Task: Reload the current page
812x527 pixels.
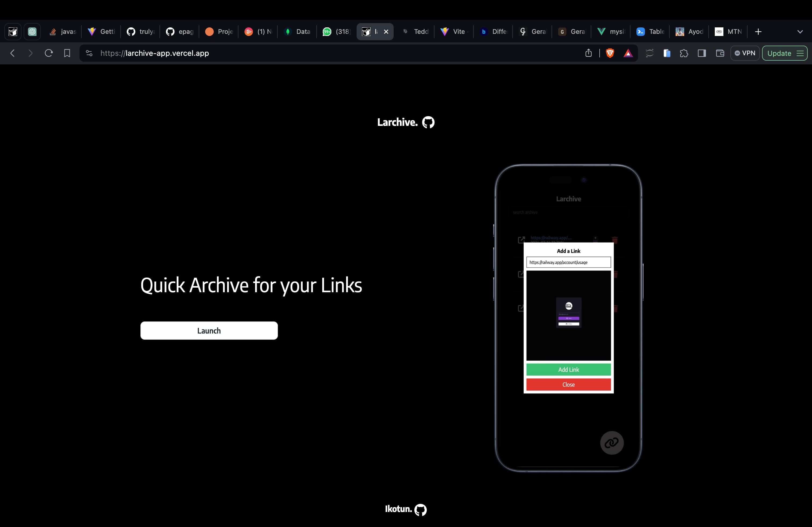Action: point(49,53)
